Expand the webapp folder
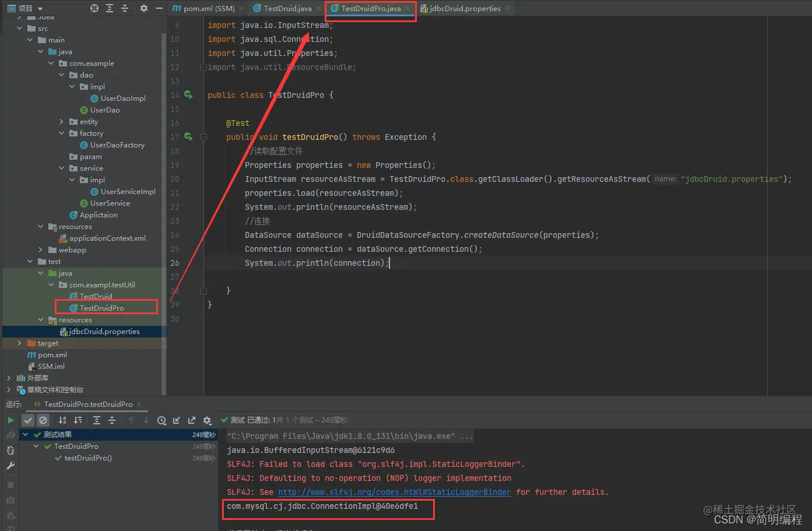Viewport: 812px width, 531px height. coord(40,249)
